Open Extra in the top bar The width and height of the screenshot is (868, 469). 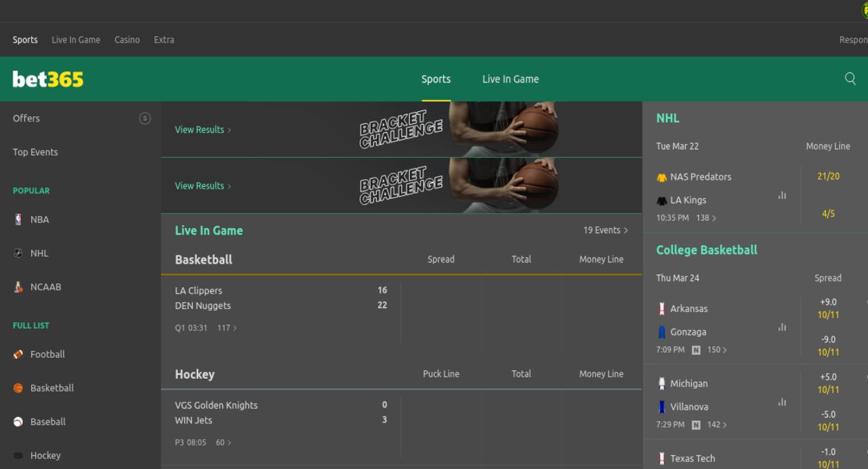click(x=164, y=39)
